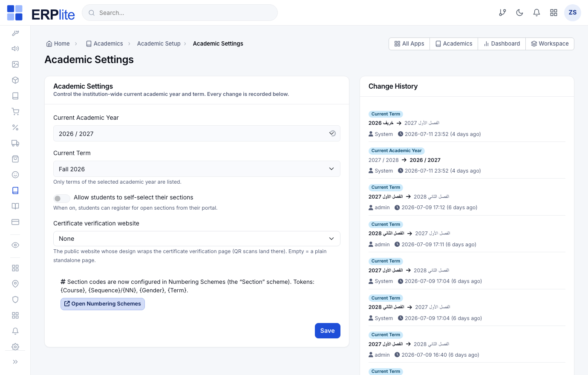Open the map pin location sidebar icon
This screenshot has width=588, height=375.
pos(15,284)
